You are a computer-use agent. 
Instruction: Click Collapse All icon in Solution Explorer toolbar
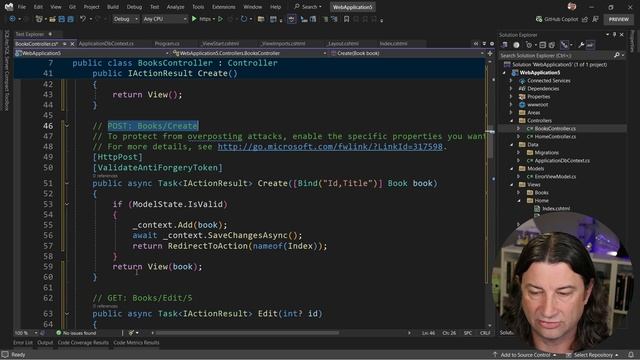(542, 45)
